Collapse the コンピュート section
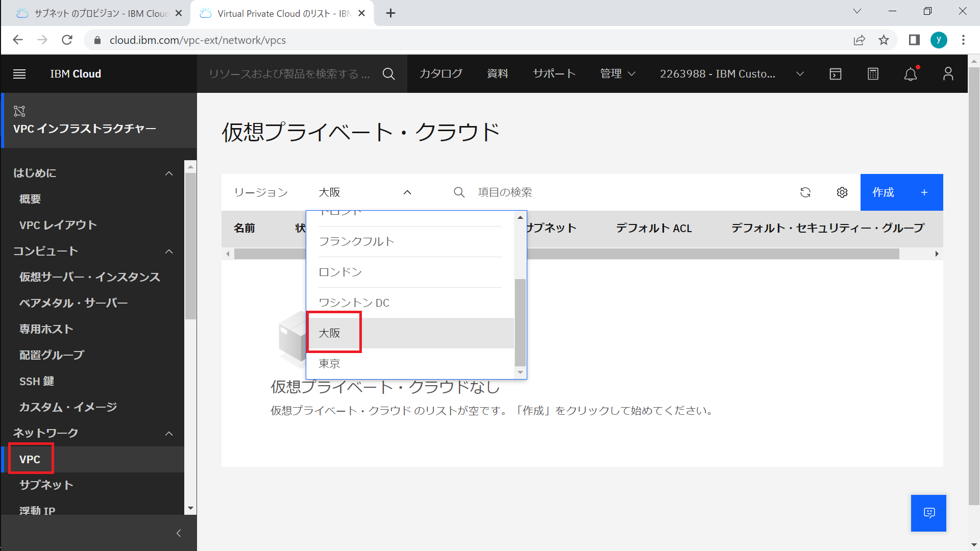The height and width of the screenshot is (551, 980). 169,252
